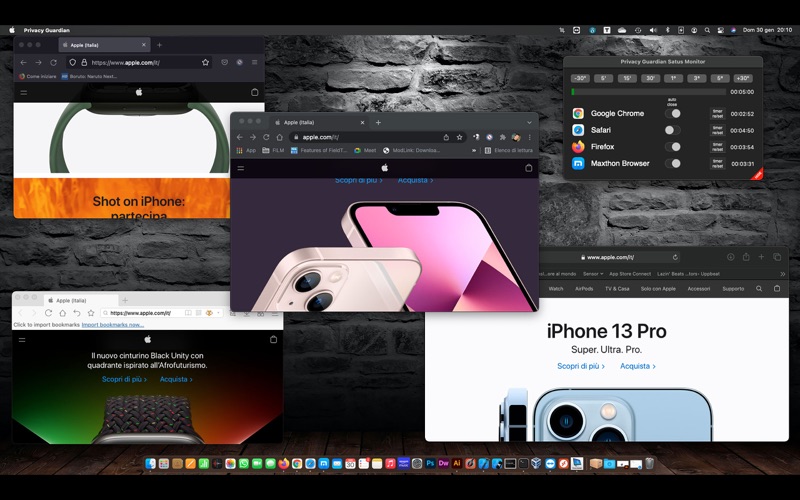Open hamburger menu on Chrome Apple page
This screenshot has width=800, height=500.
click(x=241, y=168)
